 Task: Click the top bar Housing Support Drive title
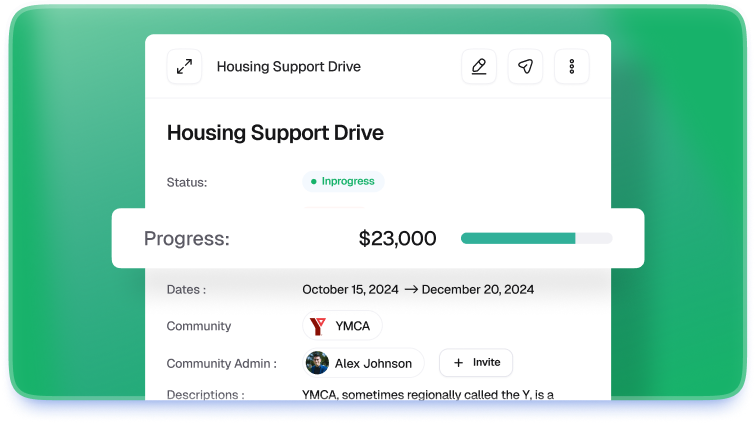tap(289, 67)
